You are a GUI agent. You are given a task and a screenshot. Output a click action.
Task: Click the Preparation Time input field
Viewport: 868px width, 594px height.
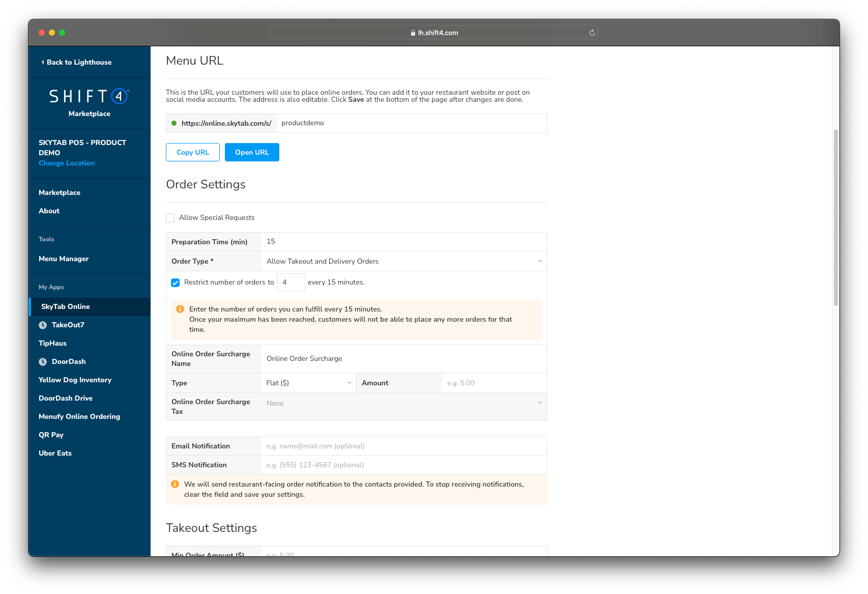click(x=404, y=242)
